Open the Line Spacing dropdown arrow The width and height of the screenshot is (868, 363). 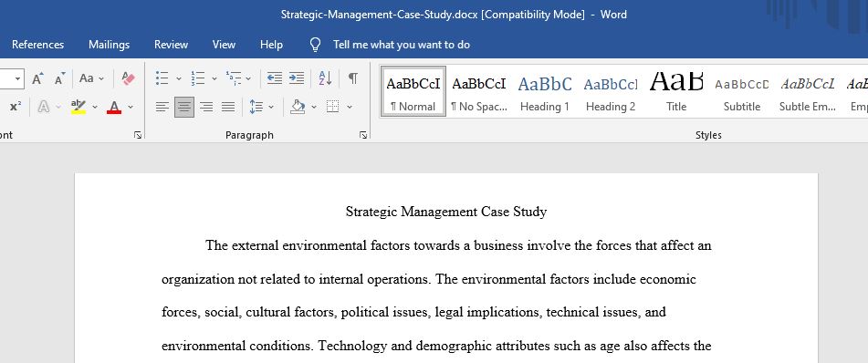271,107
